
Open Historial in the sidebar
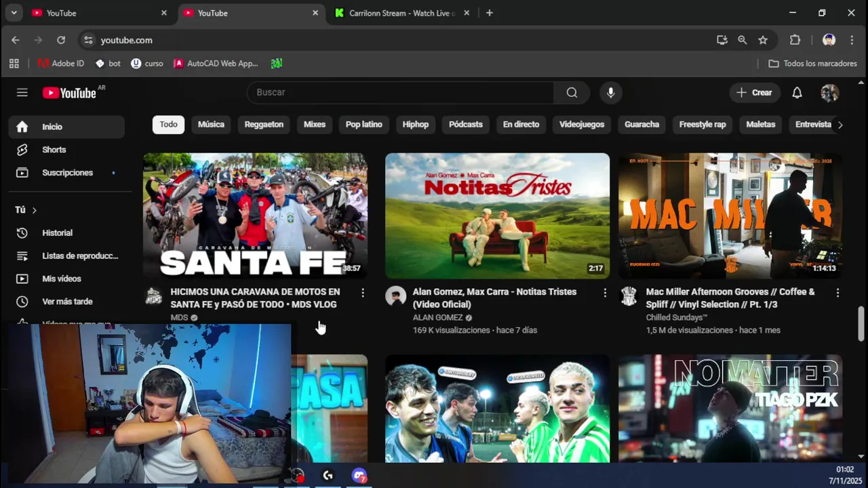coord(66,232)
